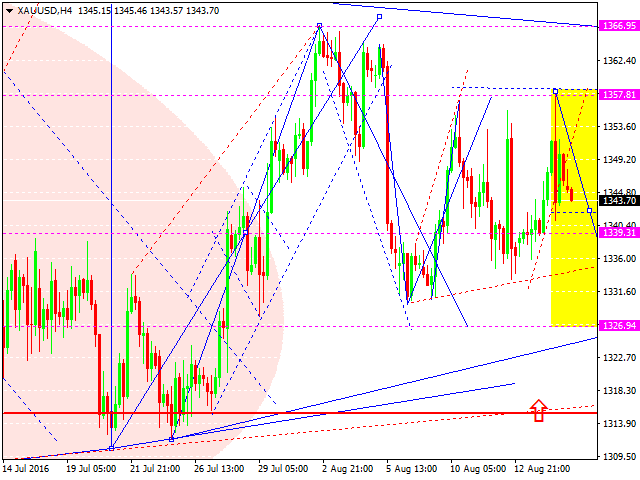This screenshot has width=640, height=480.
Task: Click the 2 Aug 21:00 time label
Action: tap(347, 469)
